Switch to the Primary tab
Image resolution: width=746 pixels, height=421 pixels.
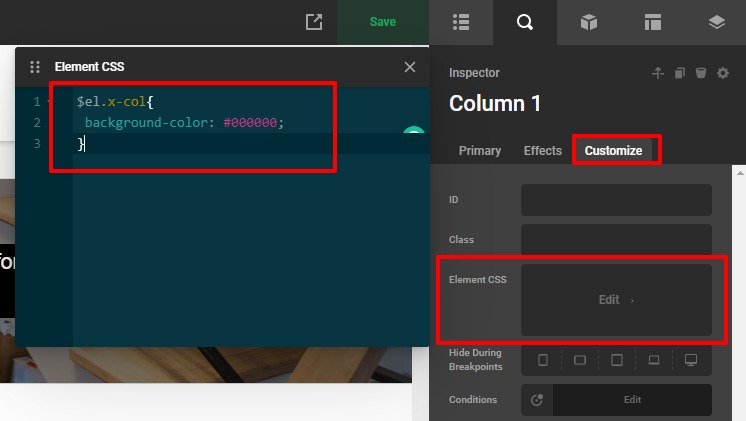pos(480,151)
